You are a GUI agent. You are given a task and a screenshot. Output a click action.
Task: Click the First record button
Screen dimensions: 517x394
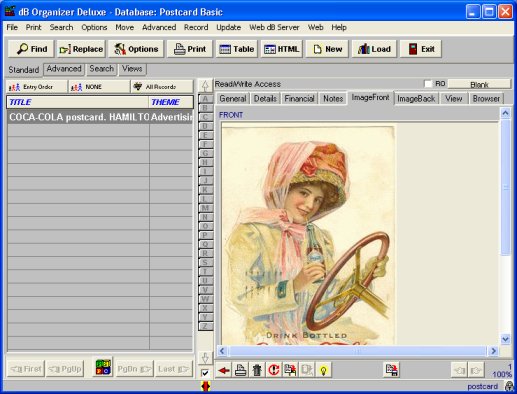(x=26, y=369)
